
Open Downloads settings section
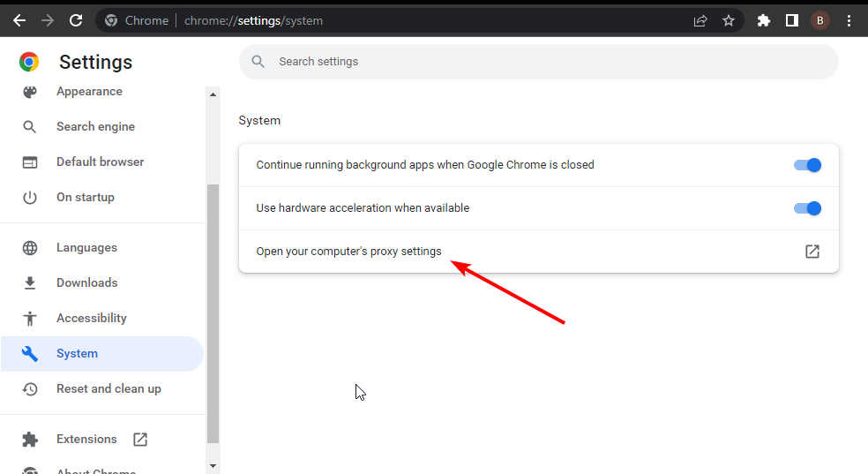[87, 283]
